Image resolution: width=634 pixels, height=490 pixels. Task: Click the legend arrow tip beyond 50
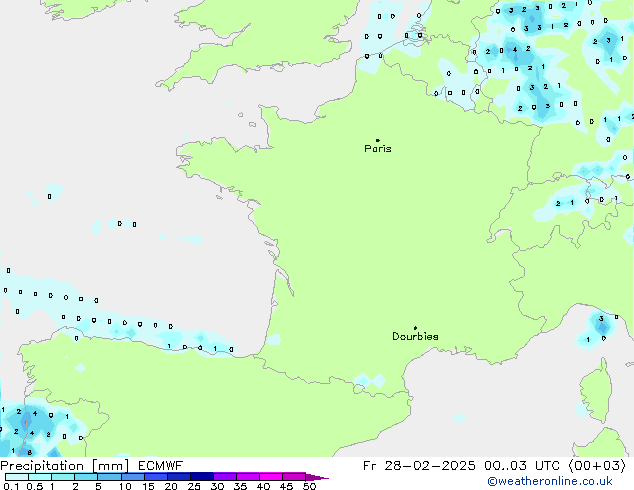pyautogui.click(x=318, y=477)
